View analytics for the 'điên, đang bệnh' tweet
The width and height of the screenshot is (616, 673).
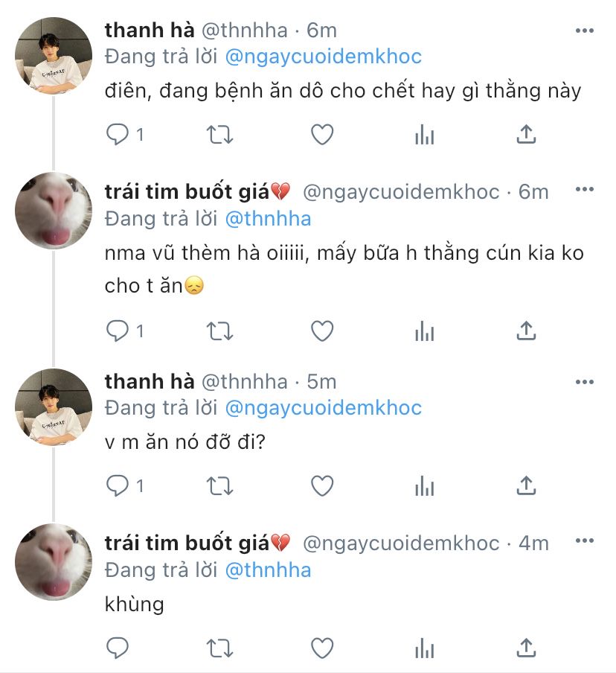(424, 135)
